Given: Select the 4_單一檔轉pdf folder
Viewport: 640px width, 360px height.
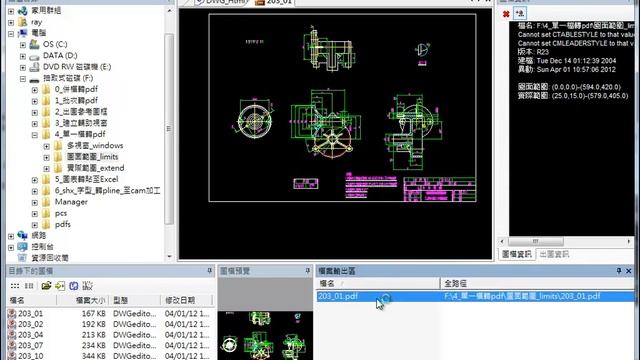Looking at the screenshot, I should (x=80, y=134).
